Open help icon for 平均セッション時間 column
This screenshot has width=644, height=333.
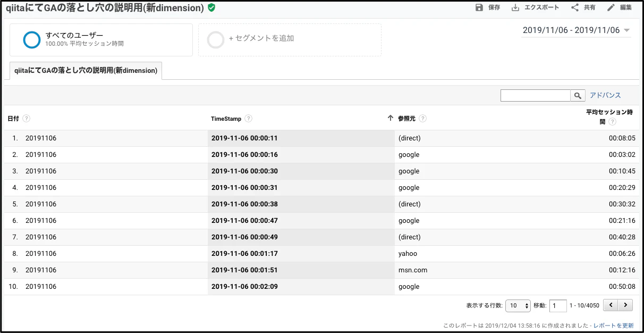click(612, 122)
